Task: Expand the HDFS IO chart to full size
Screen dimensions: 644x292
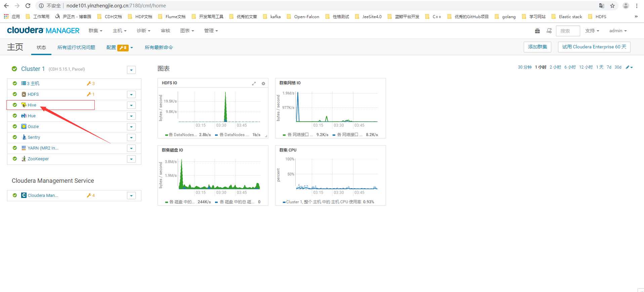Action: [254, 84]
